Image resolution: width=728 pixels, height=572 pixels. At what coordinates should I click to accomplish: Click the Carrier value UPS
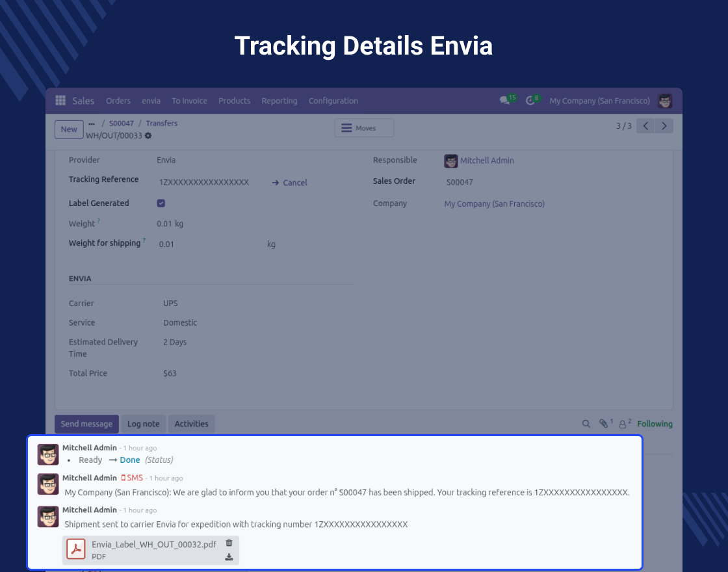(x=170, y=303)
